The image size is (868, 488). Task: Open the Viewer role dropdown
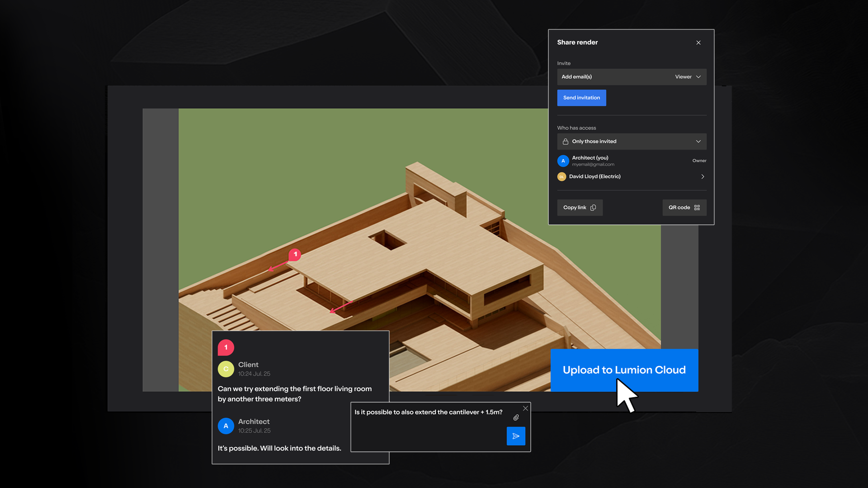pos(688,77)
